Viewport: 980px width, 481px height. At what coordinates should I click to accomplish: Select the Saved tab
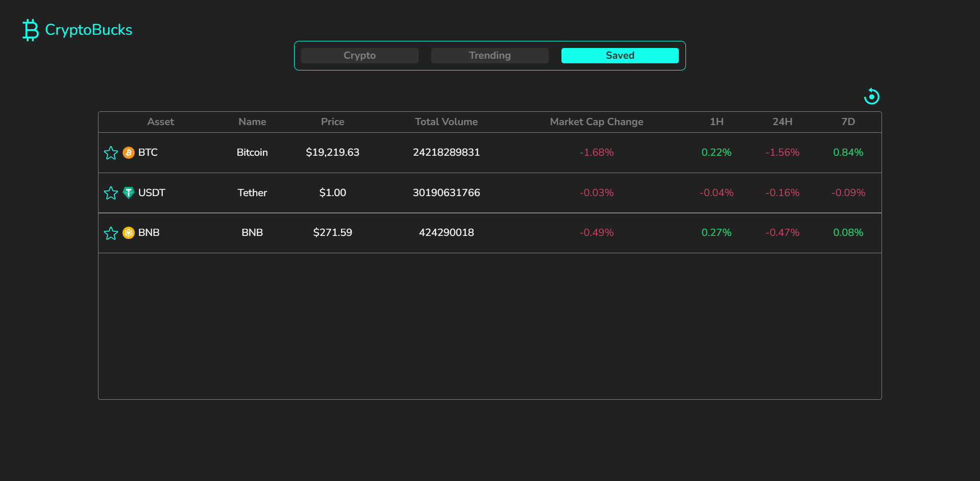[620, 56]
